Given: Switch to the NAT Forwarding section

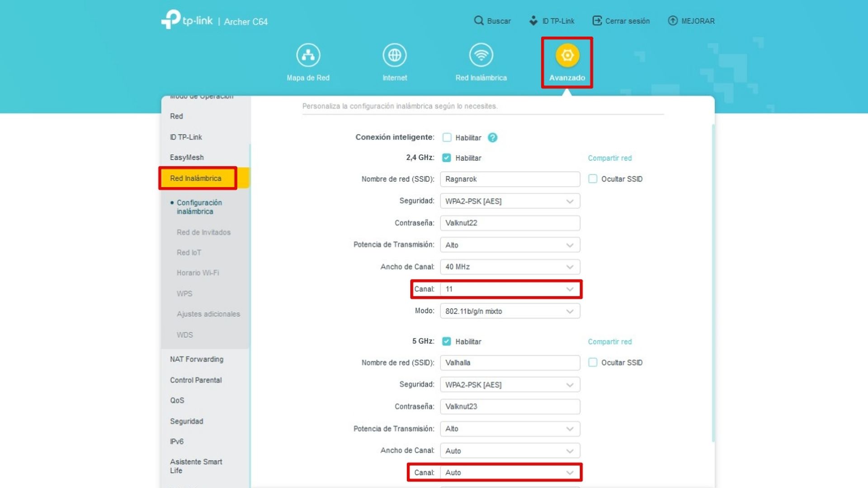Looking at the screenshot, I should pos(197,359).
